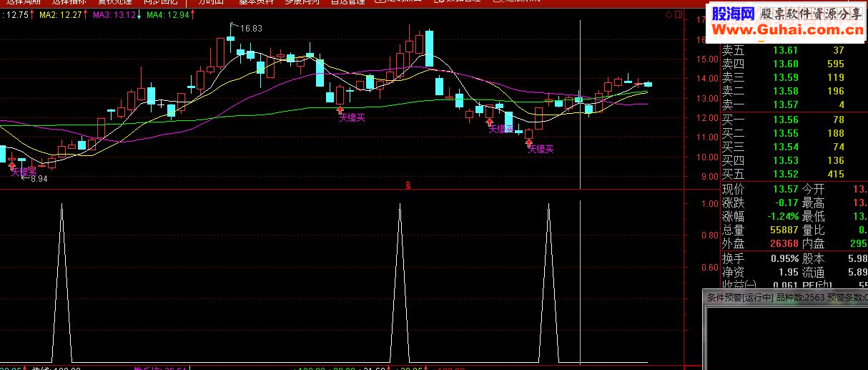The width and height of the screenshot is (868, 370).
Task: Open the 选择指标 menu item
Action: tap(69, 2)
